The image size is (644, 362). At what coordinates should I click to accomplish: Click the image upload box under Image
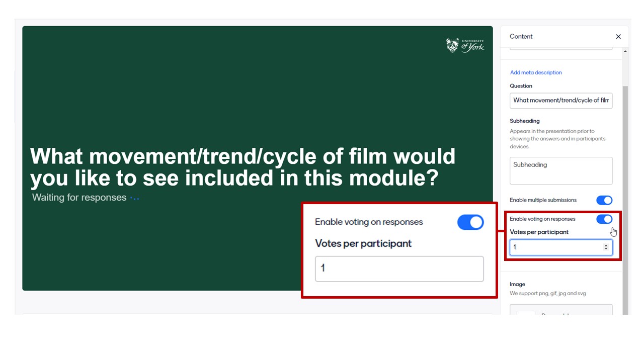point(560,310)
